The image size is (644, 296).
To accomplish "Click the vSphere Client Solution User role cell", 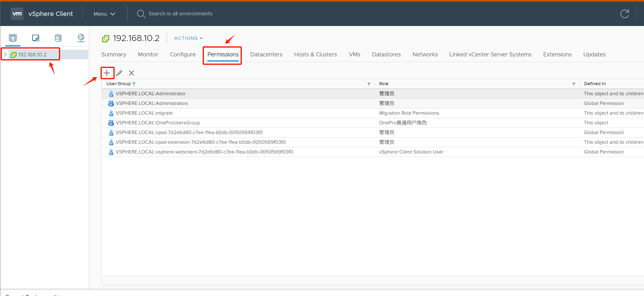I will [x=411, y=152].
